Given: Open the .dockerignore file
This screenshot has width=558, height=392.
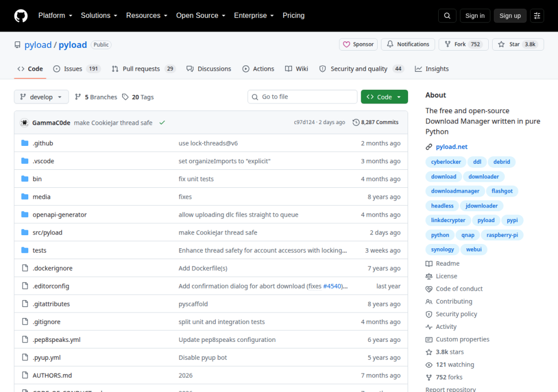Looking at the screenshot, I should pos(52,268).
